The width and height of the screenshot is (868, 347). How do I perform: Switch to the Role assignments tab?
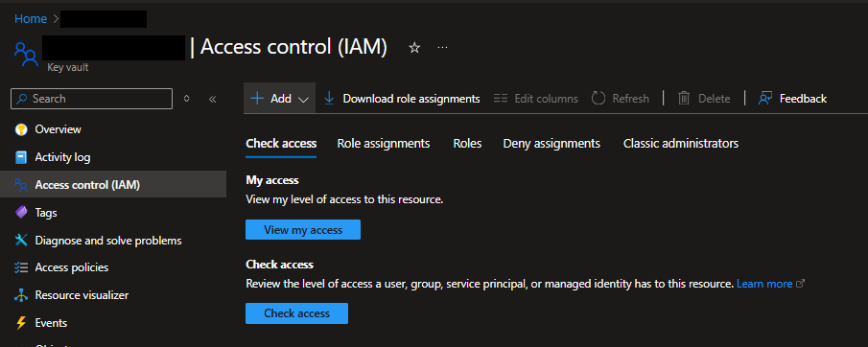coord(384,144)
